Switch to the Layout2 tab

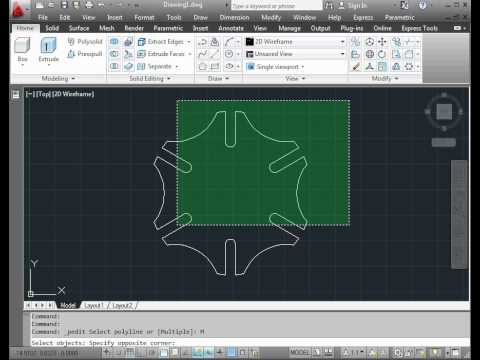122,305
